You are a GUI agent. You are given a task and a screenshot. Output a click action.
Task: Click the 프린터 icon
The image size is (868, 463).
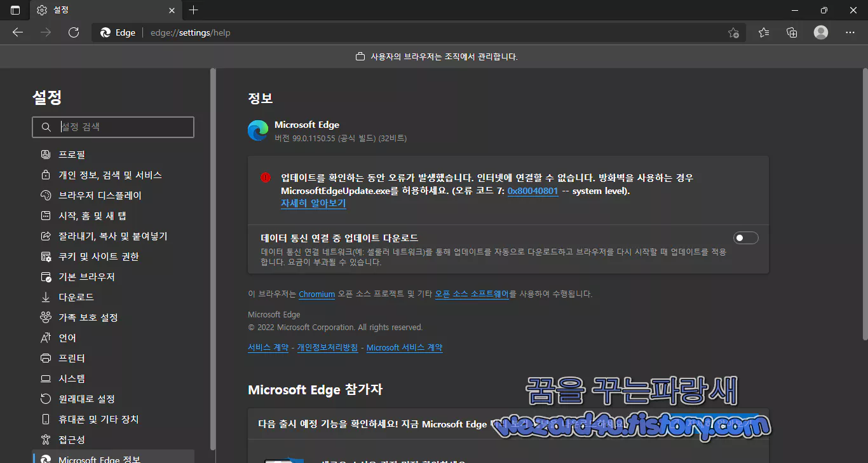(46, 358)
